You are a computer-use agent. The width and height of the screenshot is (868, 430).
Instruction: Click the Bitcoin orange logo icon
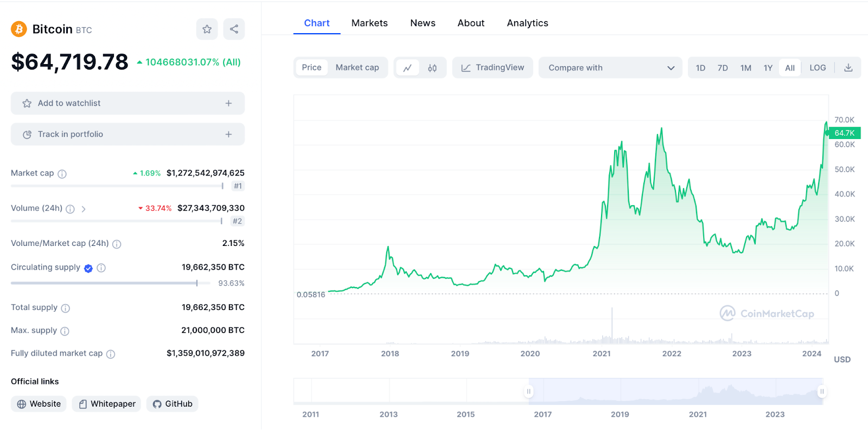coord(19,29)
